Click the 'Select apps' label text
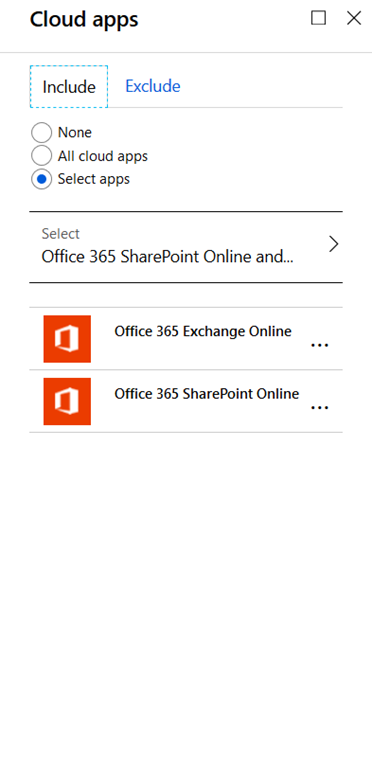 (x=94, y=179)
